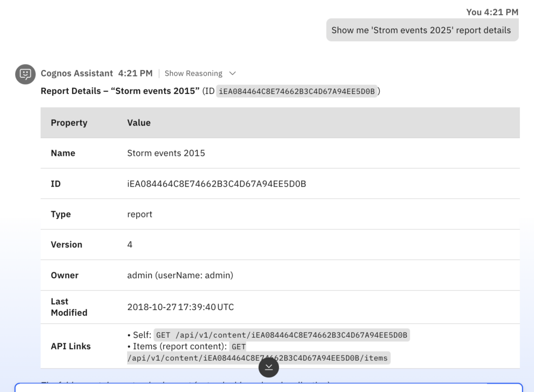Click the Last Modified timestamp value
534x392 pixels.
pos(180,307)
